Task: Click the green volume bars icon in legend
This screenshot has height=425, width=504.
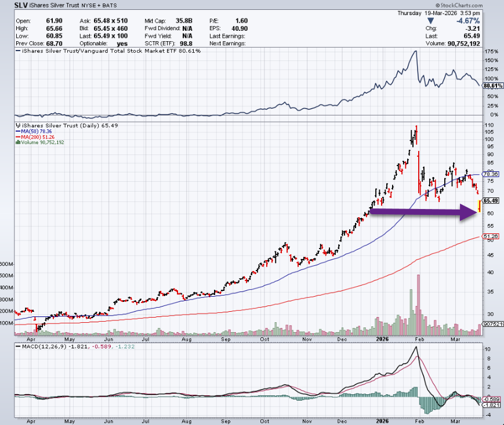Action: [x=17, y=142]
